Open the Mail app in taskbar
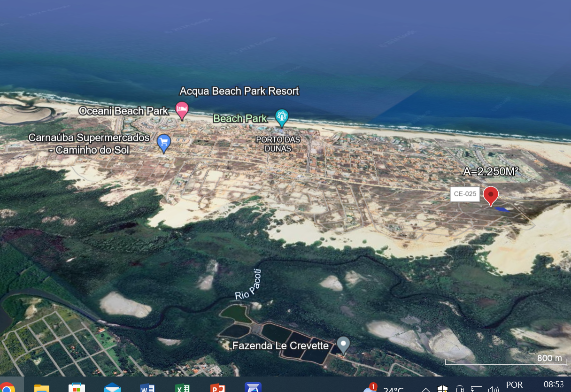This screenshot has width=571, height=392. pyautogui.click(x=112, y=388)
